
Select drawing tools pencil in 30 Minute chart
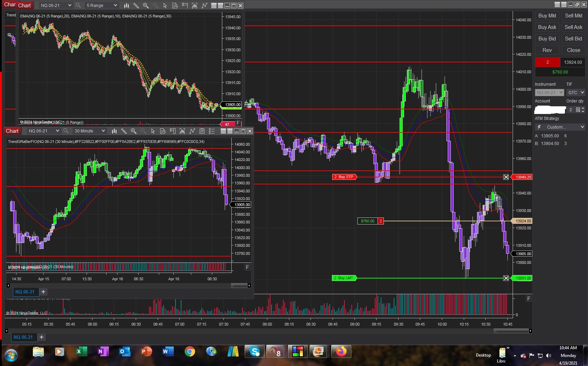click(124, 131)
